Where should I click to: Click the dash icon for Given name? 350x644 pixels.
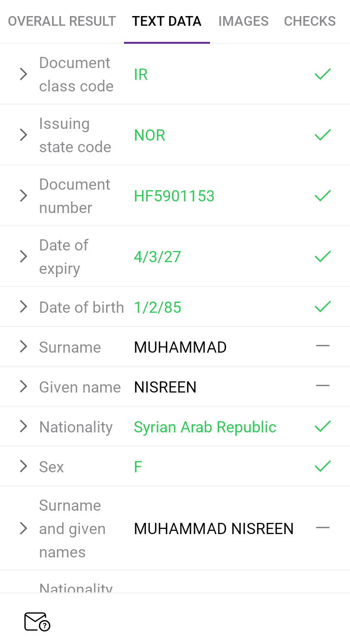(323, 386)
